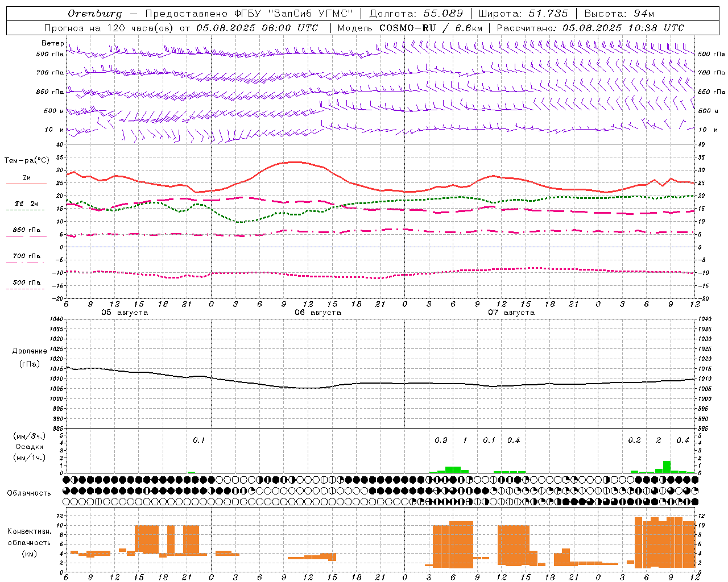The image size is (728, 582).
Task: Click the "Широта: 51.735" header field
Action: (x=523, y=14)
